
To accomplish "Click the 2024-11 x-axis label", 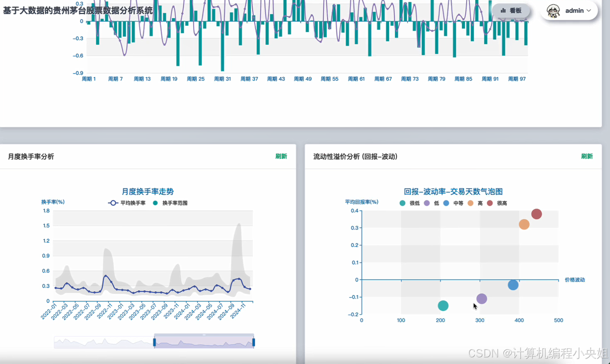I will (238, 312).
